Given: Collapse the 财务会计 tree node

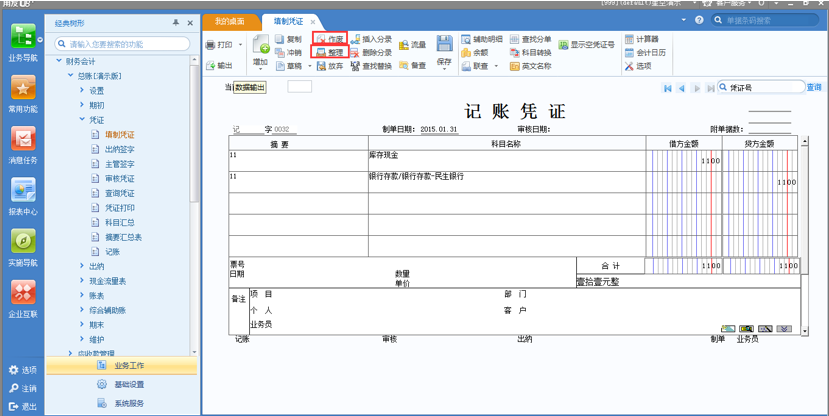Looking at the screenshot, I should click(x=59, y=61).
